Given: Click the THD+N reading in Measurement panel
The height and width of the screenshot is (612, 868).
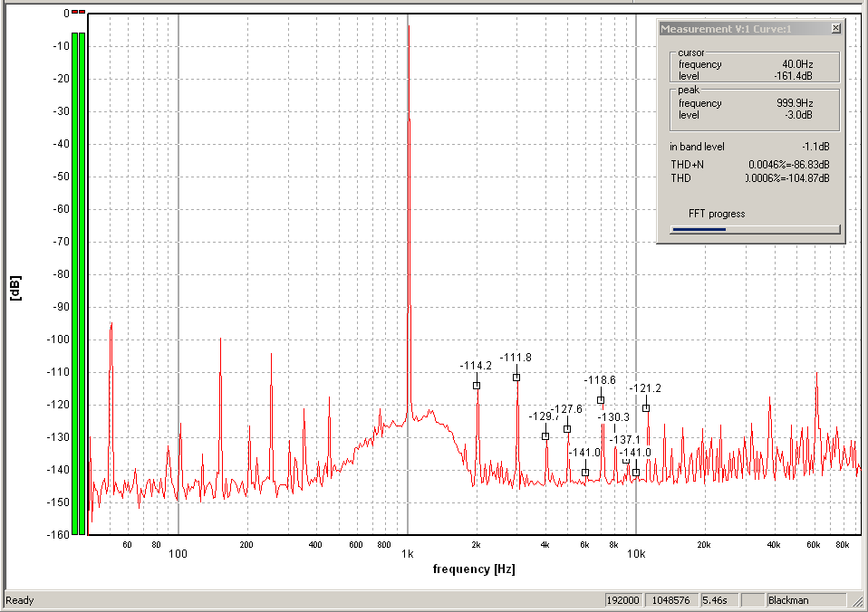Looking at the screenshot, I should click(787, 165).
